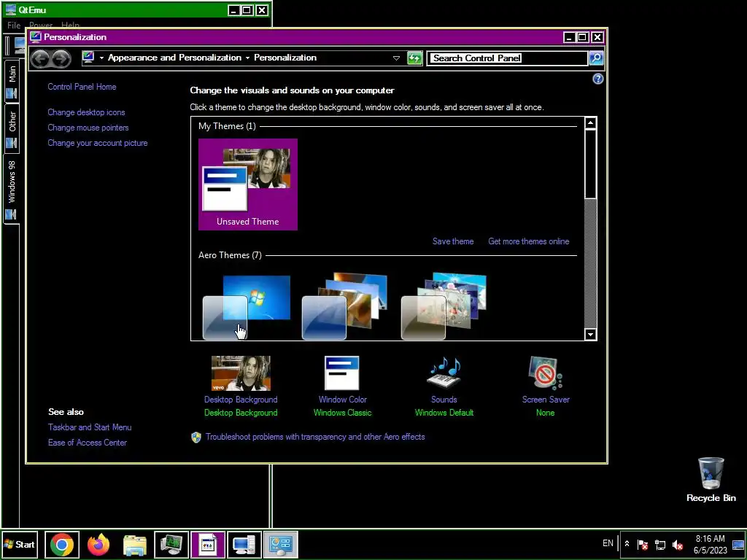Open Desktop Background picture icon
This screenshot has height=560, width=747.
tap(241, 373)
